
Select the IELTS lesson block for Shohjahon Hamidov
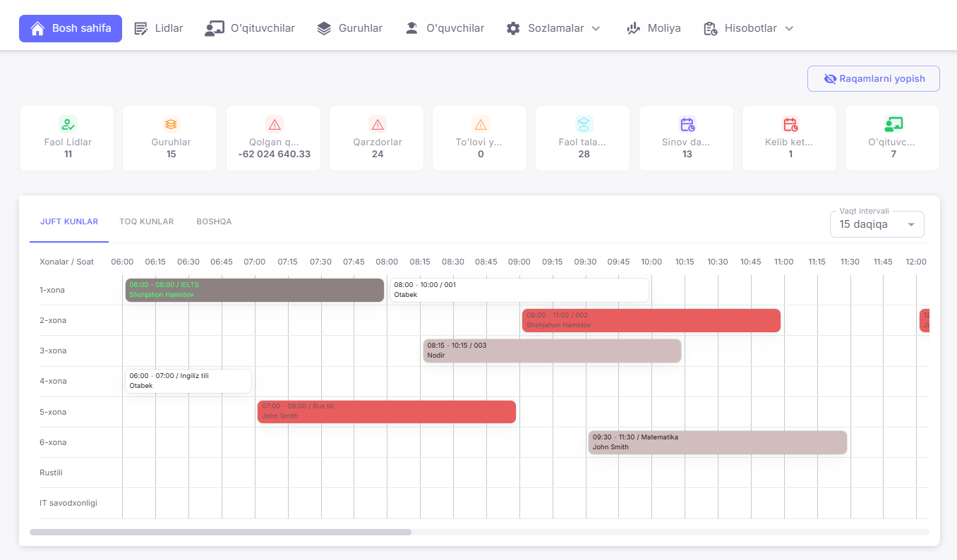[254, 289]
